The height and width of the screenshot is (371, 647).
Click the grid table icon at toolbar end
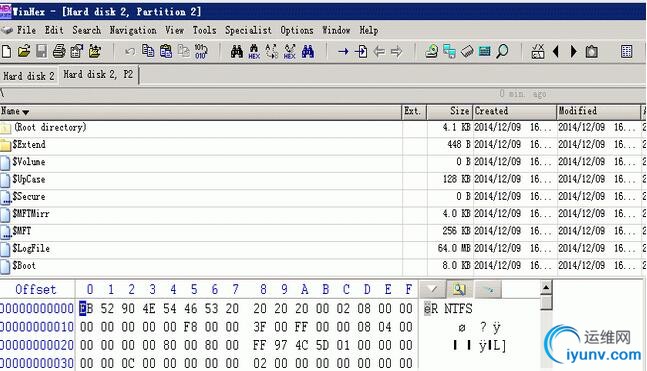tap(626, 52)
